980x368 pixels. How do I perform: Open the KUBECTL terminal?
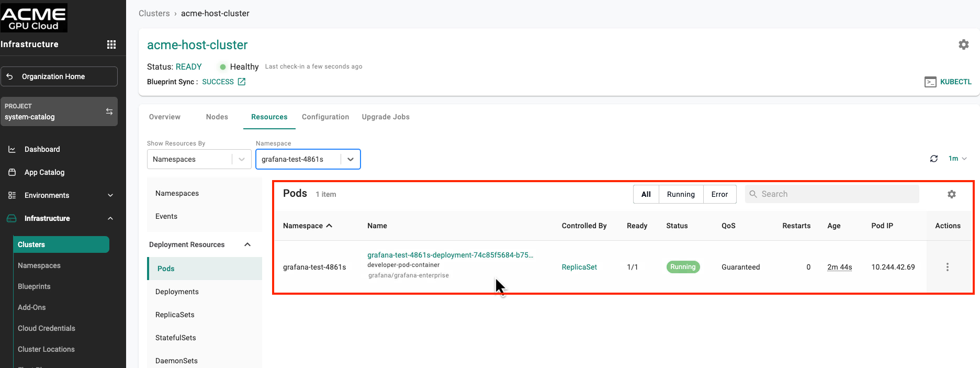[x=948, y=82]
